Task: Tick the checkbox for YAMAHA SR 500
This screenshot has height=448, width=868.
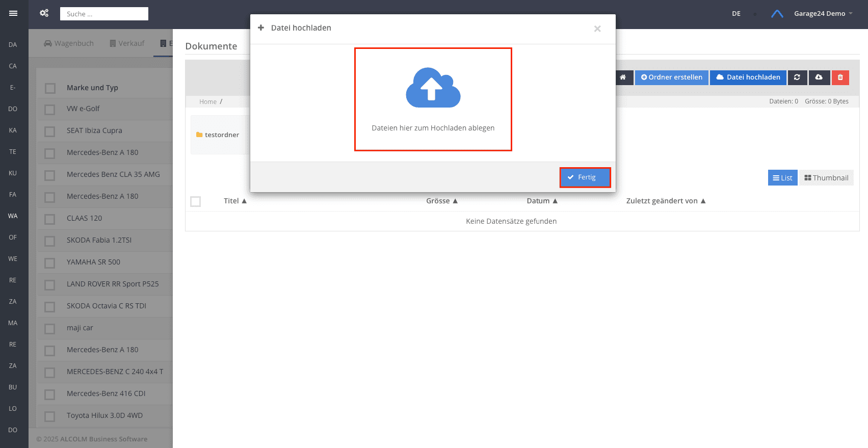Action: [50, 263]
